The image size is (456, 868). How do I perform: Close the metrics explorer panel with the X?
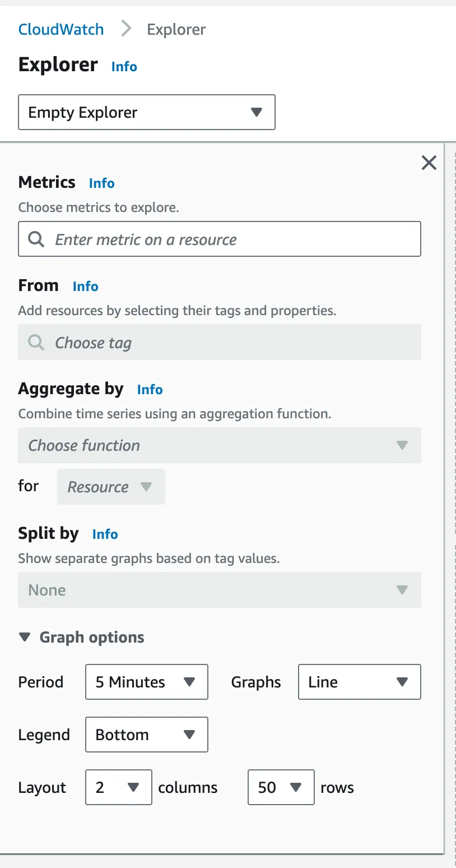tap(429, 163)
